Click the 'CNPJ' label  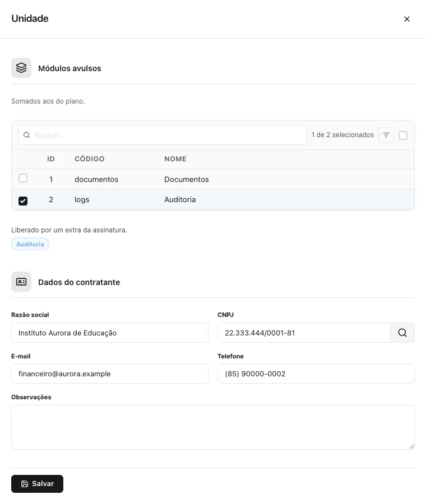[x=225, y=315]
